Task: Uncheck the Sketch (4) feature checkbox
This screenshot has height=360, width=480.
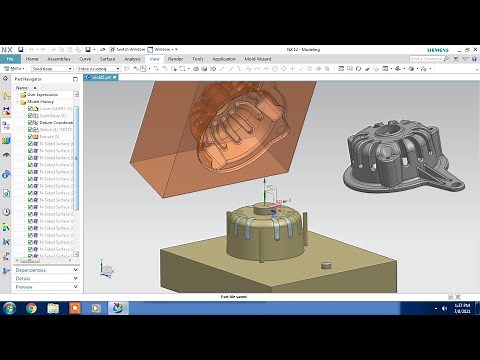Action: [x=30, y=130]
